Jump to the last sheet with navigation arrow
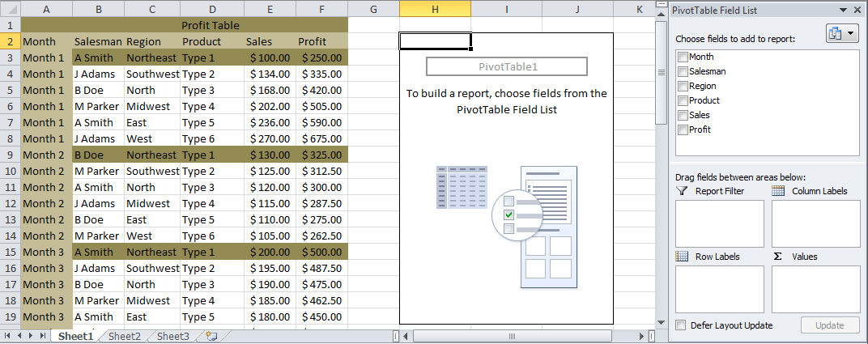 coord(43,336)
